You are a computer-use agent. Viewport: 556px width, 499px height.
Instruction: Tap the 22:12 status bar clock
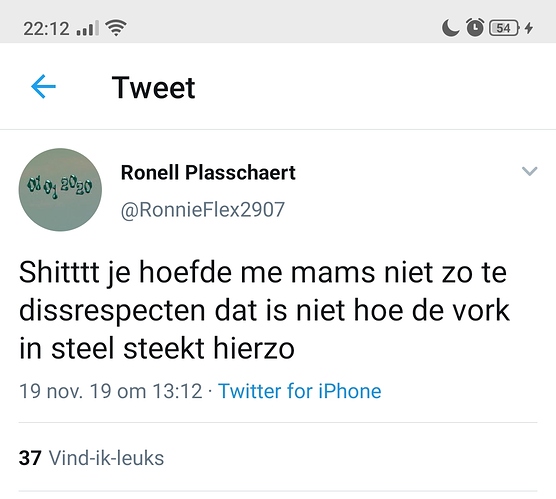click(x=46, y=28)
